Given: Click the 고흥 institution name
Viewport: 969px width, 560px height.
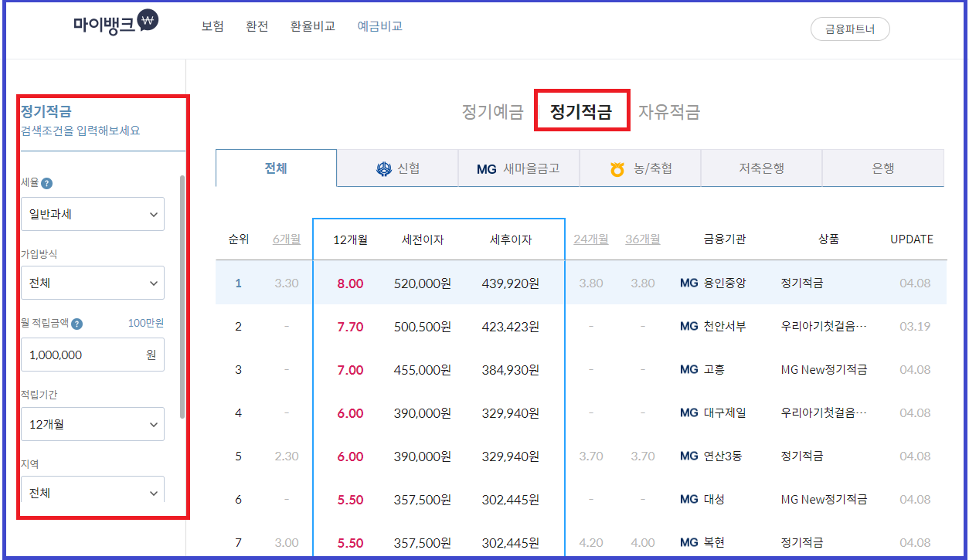Looking at the screenshot, I should [x=714, y=370].
